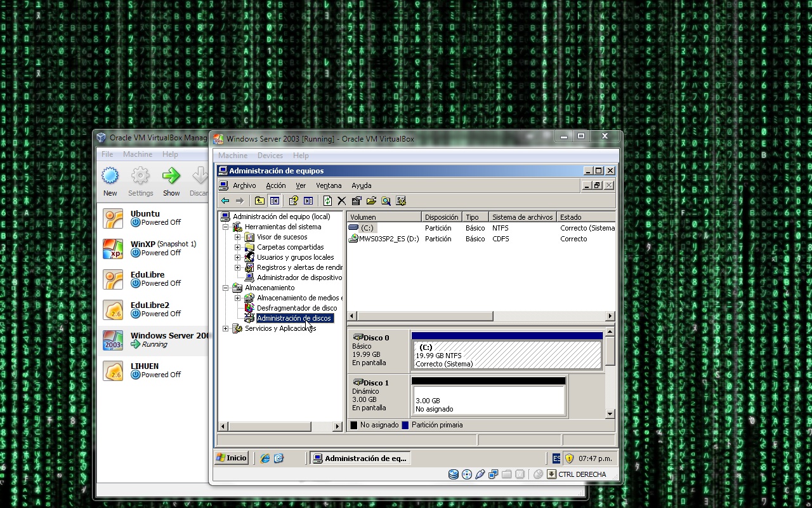The image size is (812, 508).
Task: Toggle the console tree pane visibility icon
Action: click(273, 201)
